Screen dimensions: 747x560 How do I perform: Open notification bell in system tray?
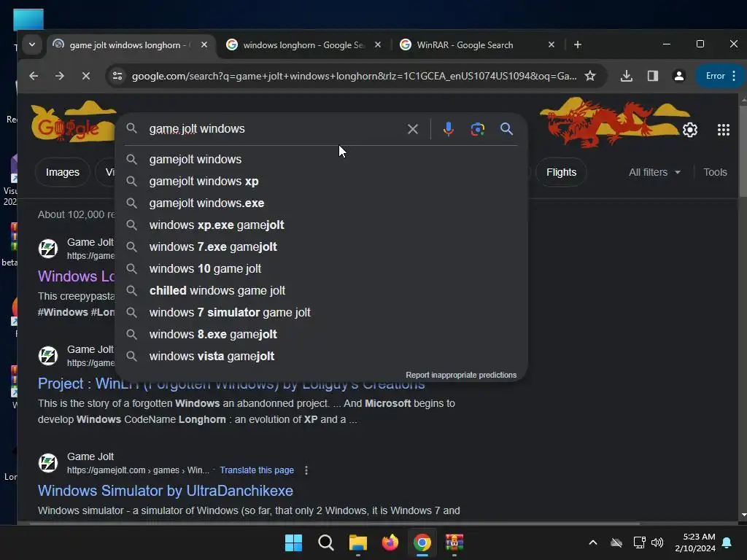click(727, 542)
